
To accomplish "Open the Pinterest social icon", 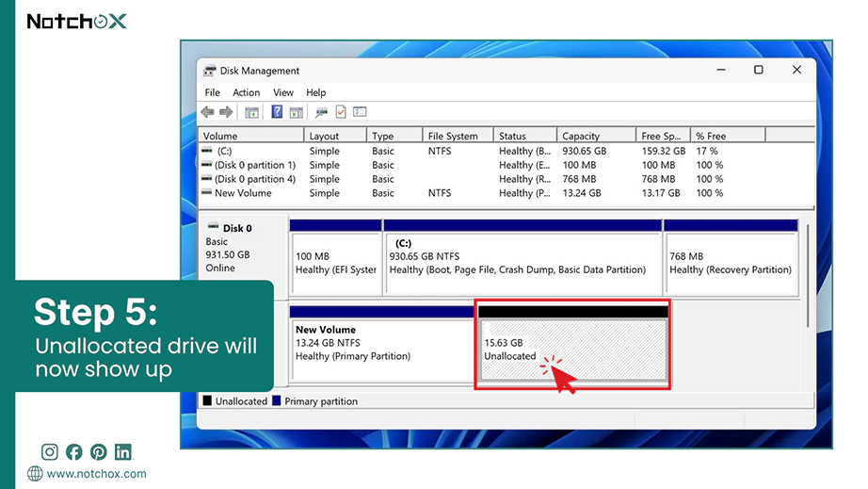I will click(x=99, y=452).
